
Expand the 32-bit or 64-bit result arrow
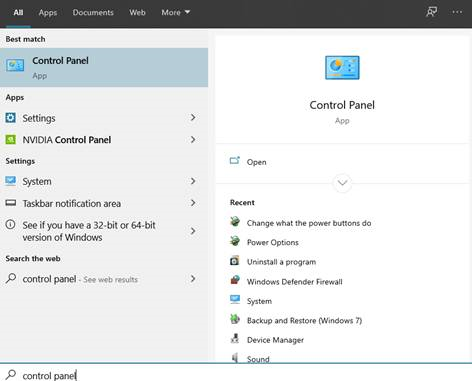(x=193, y=231)
